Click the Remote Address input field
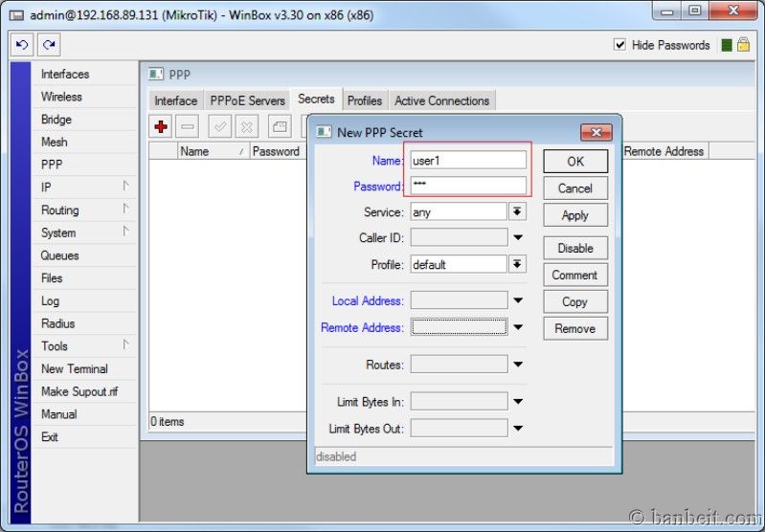The image size is (765, 532). point(460,326)
